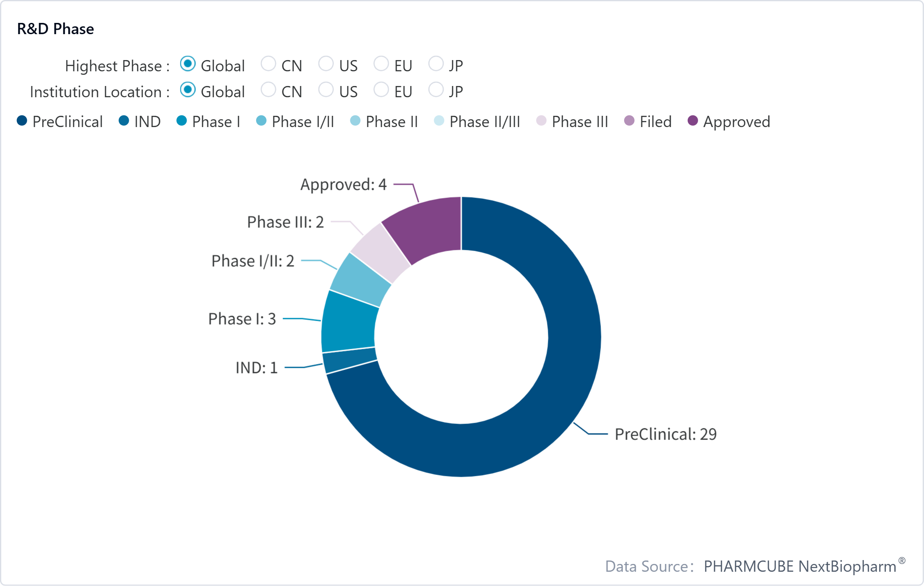The height and width of the screenshot is (586, 924).
Task: Click the 'Phase III: 2' chart label
Action: [285, 222]
